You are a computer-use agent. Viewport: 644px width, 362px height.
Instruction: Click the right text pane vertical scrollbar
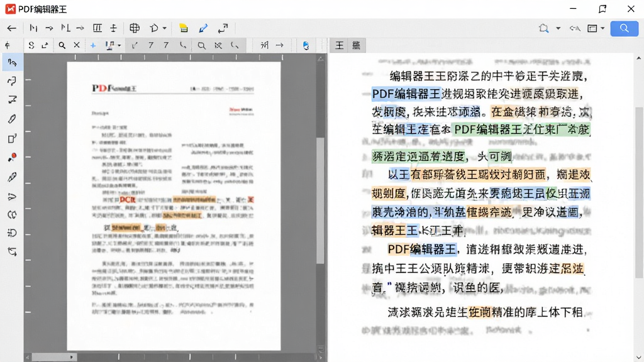coord(639,193)
